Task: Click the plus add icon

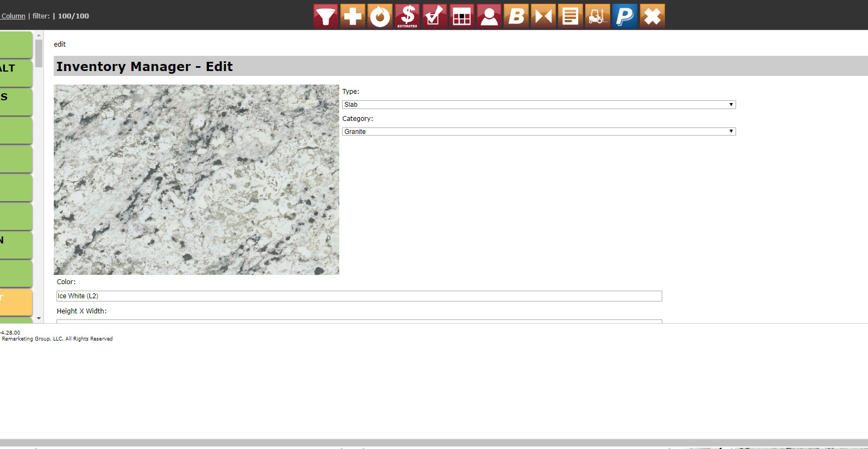Action: (x=353, y=16)
